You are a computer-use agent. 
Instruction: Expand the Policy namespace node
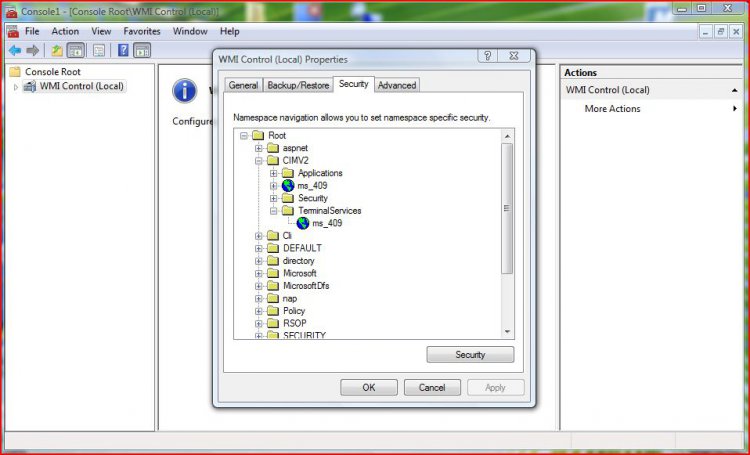[x=259, y=311]
